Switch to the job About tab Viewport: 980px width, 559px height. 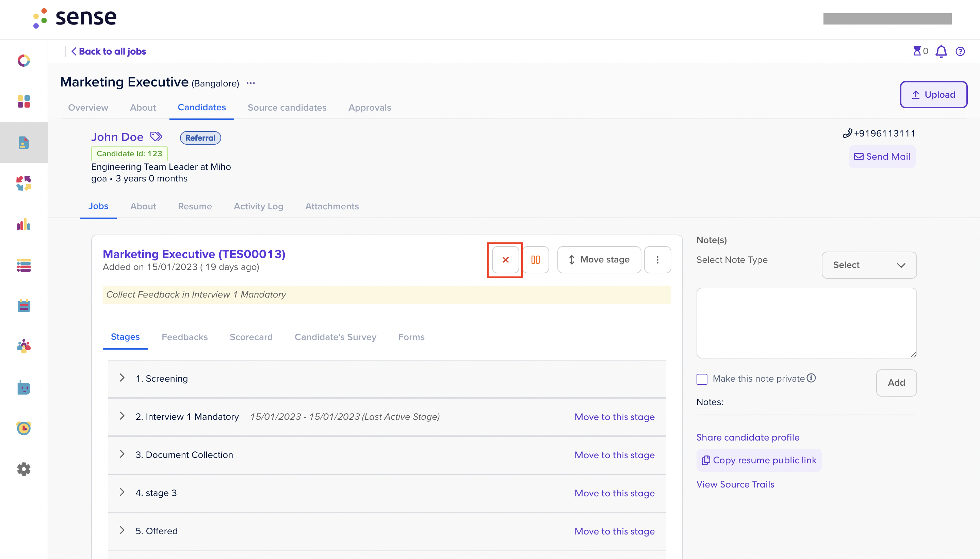point(143,108)
